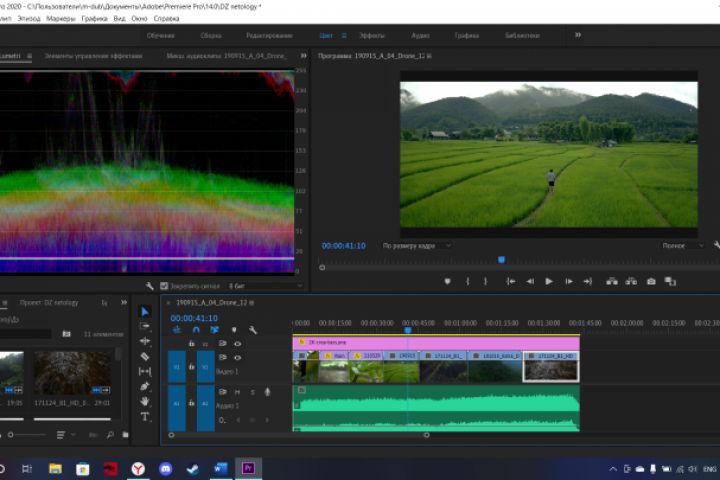Select the Razor tool in the toolbar
Screen dimensions: 720x480
point(145,356)
